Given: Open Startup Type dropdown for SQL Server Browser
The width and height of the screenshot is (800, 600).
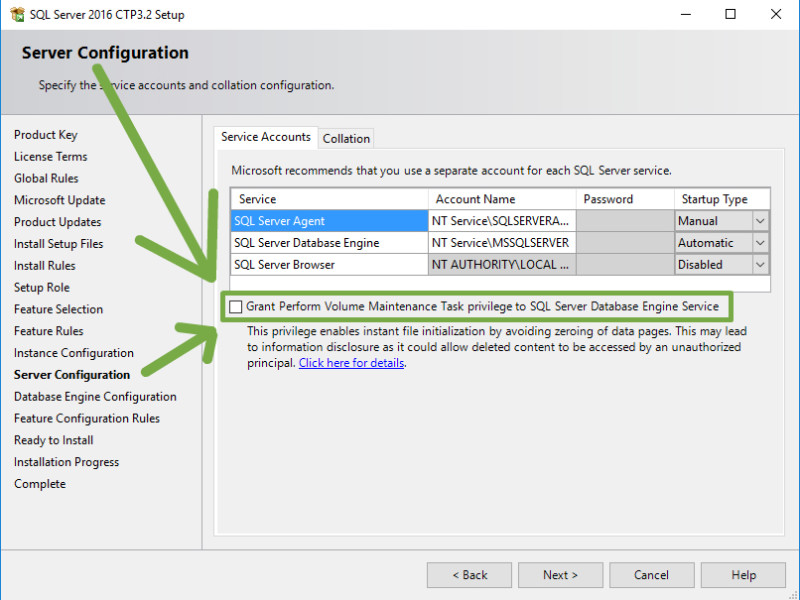Looking at the screenshot, I should pyautogui.click(x=760, y=265).
